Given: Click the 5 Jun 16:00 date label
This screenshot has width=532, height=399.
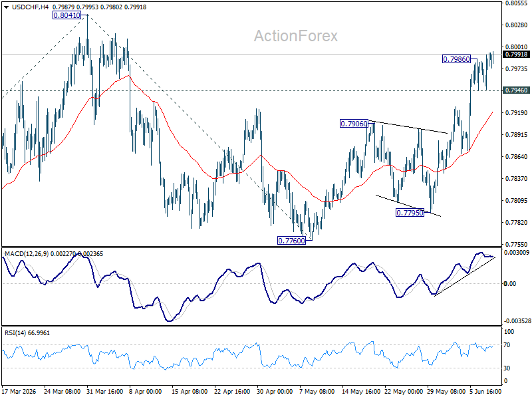Looking at the screenshot, I should (485, 391).
